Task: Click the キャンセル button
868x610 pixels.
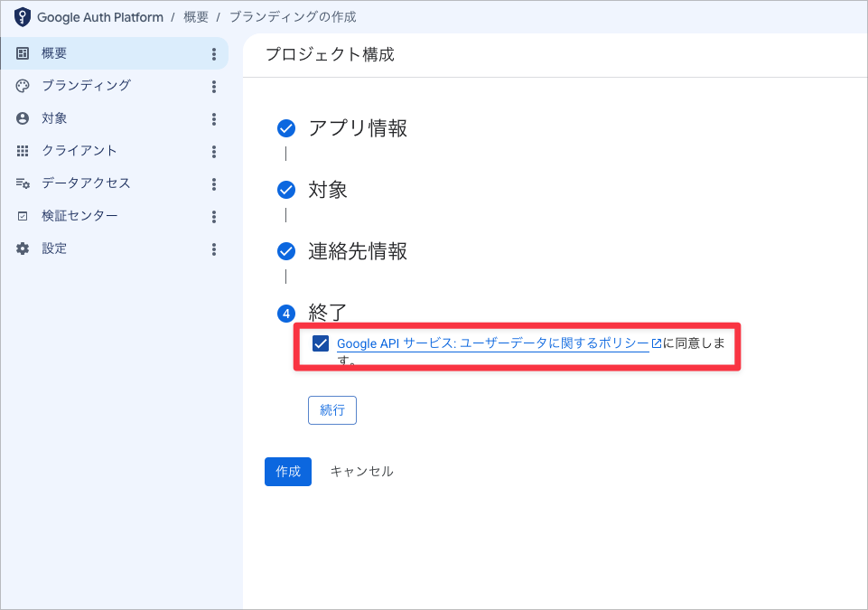Action: pos(362,472)
